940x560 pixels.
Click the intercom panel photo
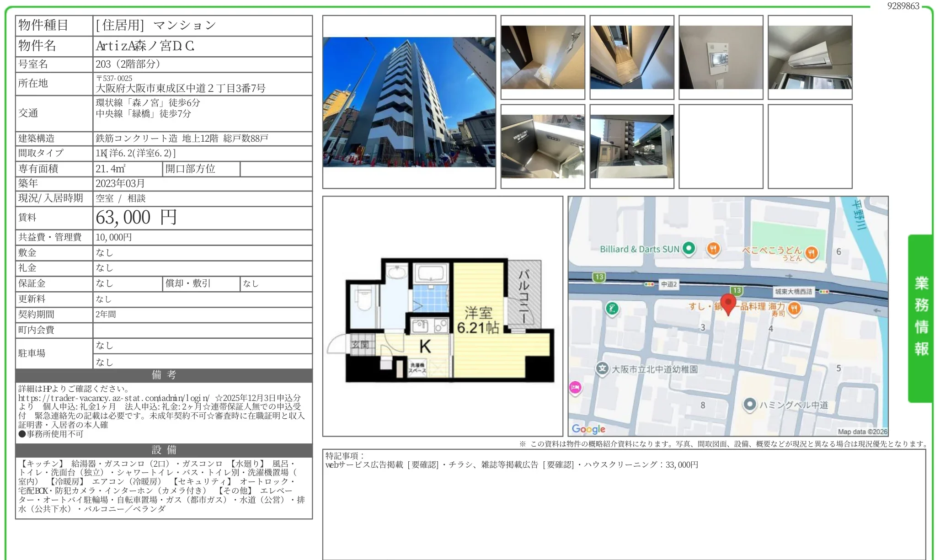point(721,56)
